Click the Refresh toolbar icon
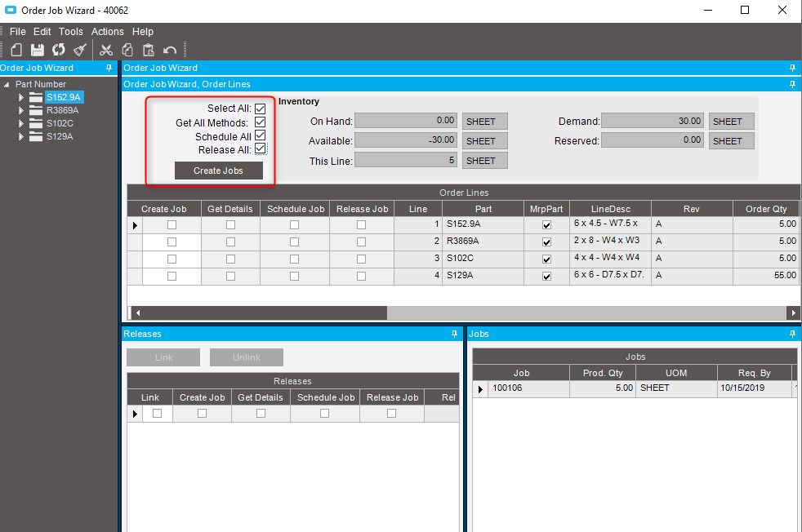 (x=58, y=50)
